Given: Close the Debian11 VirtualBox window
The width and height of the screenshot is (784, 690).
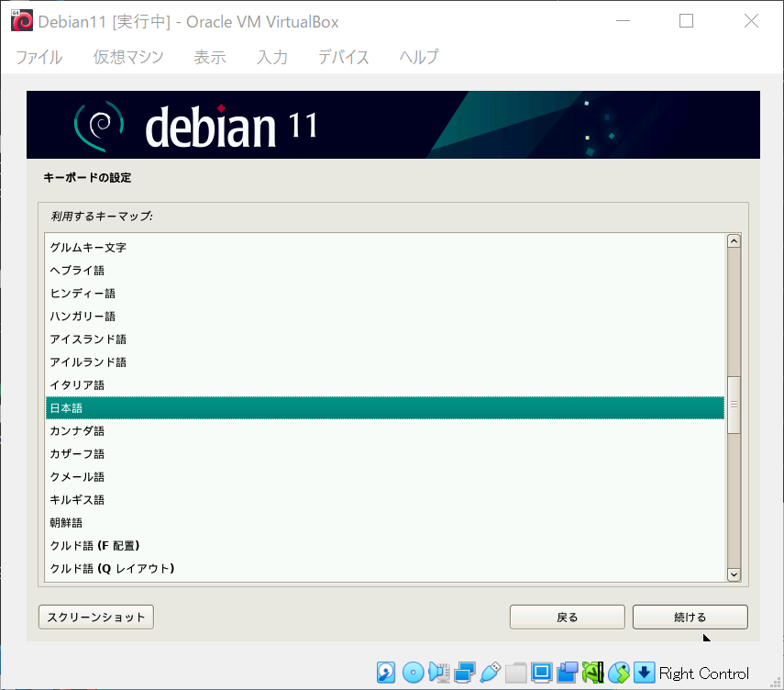Looking at the screenshot, I should 751,21.
